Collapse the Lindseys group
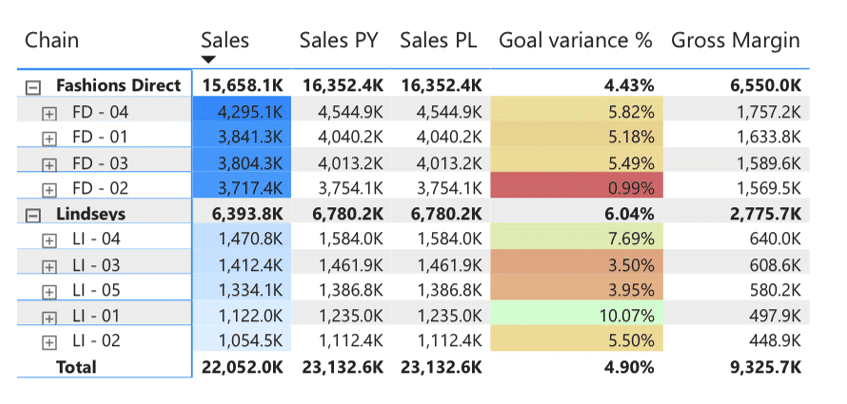Viewport: 847px width, 404px height. 33,215
